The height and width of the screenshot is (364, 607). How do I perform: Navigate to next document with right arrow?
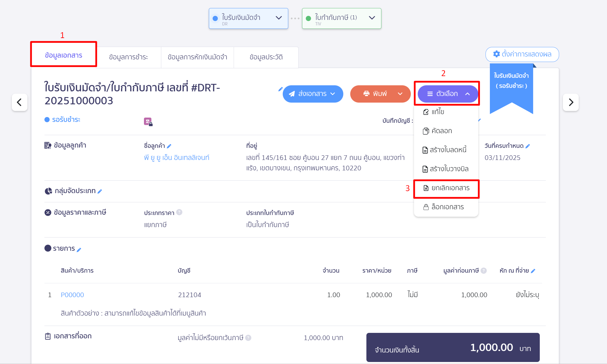coord(571,102)
